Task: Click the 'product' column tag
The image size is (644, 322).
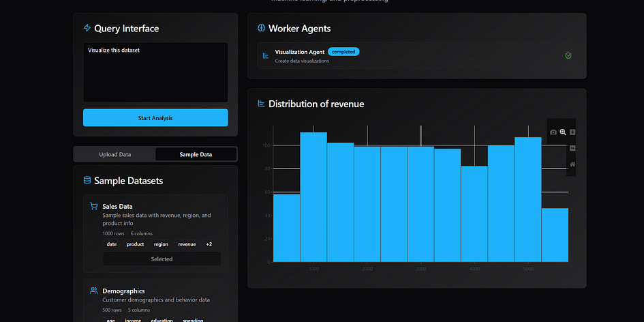Action: click(135, 244)
